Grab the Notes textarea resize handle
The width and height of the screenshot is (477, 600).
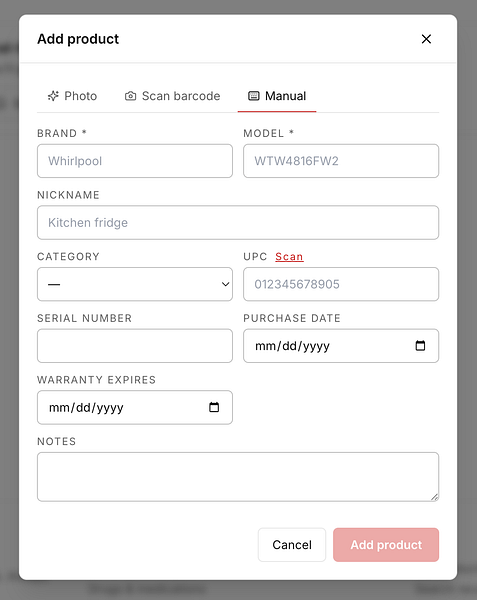[x=434, y=497]
